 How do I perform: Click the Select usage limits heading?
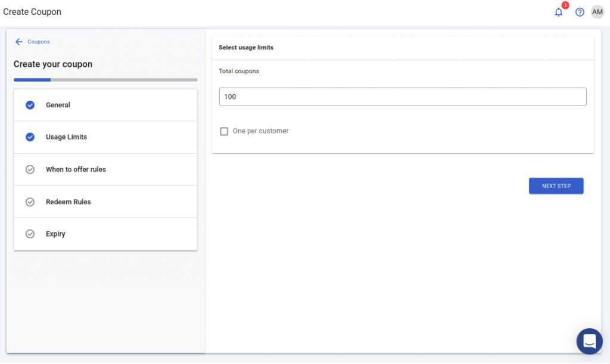(x=246, y=48)
